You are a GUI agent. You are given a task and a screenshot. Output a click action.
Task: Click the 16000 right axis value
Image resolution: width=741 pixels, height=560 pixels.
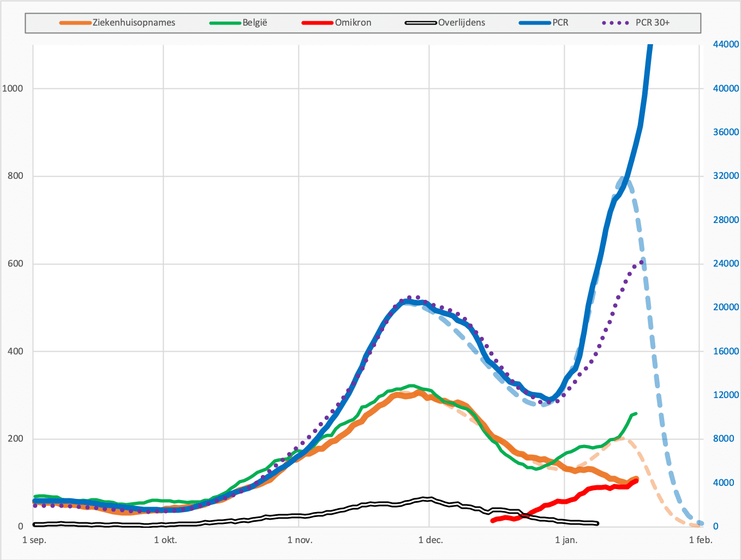(726, 351)
